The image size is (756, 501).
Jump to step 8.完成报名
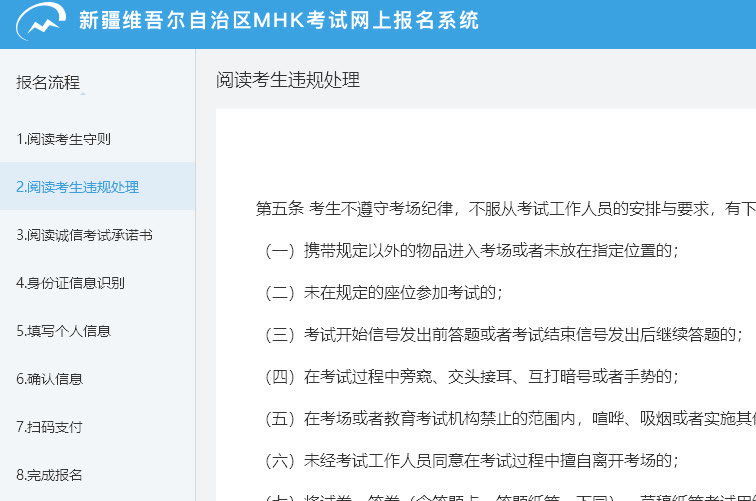[x=49, y=475]
